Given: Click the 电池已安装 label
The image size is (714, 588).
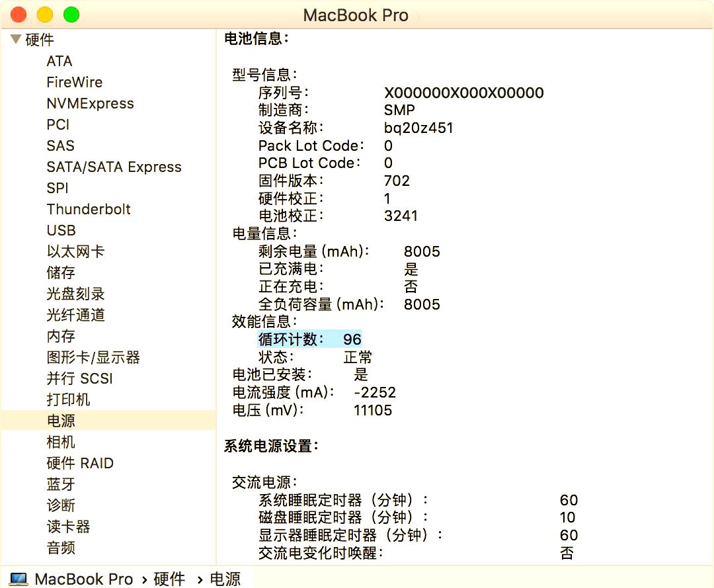Looking at the screenshot, I should [272, 375].
